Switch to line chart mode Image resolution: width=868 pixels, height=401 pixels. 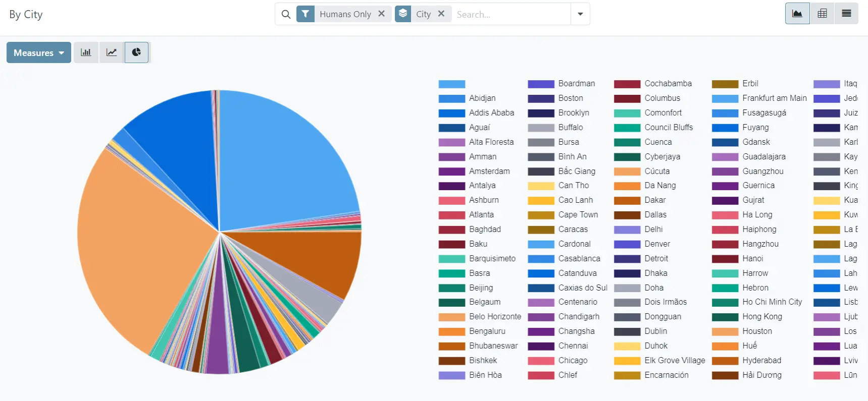tap(112, 52)
